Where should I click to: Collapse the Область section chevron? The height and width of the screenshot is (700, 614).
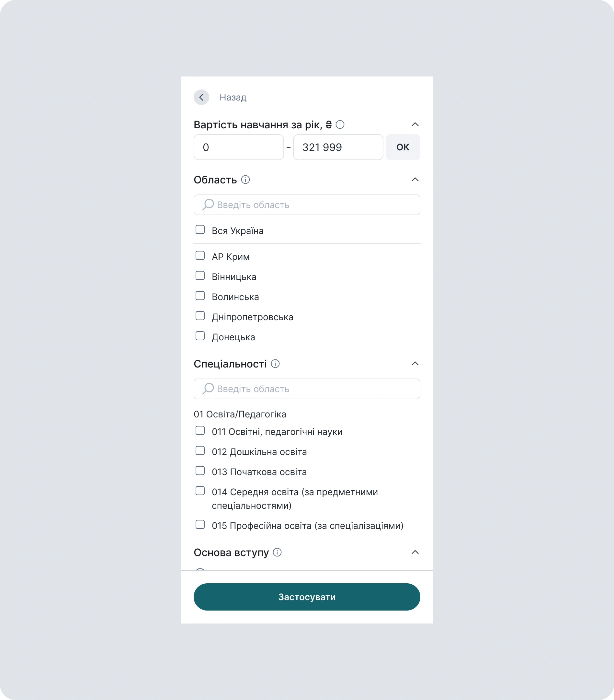pyautogui.click(x=415, y=180)
